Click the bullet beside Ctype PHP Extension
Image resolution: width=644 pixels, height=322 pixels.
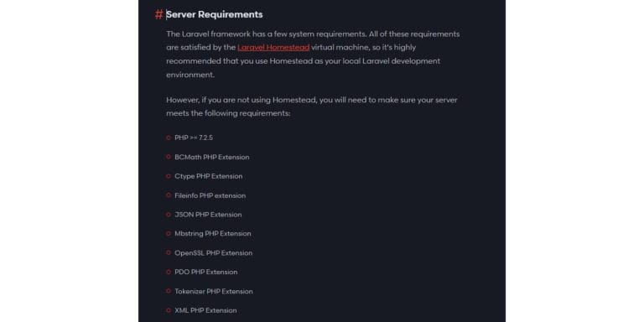coord(169,176)
